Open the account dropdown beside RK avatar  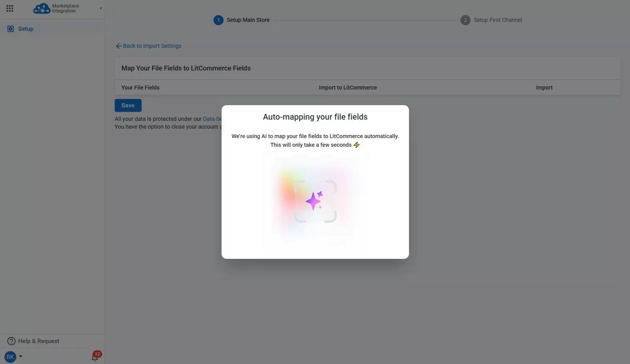[20, 357]
